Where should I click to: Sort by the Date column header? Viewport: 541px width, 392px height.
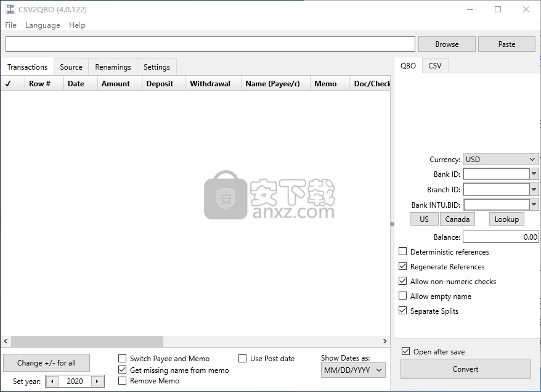coord(80,83)
